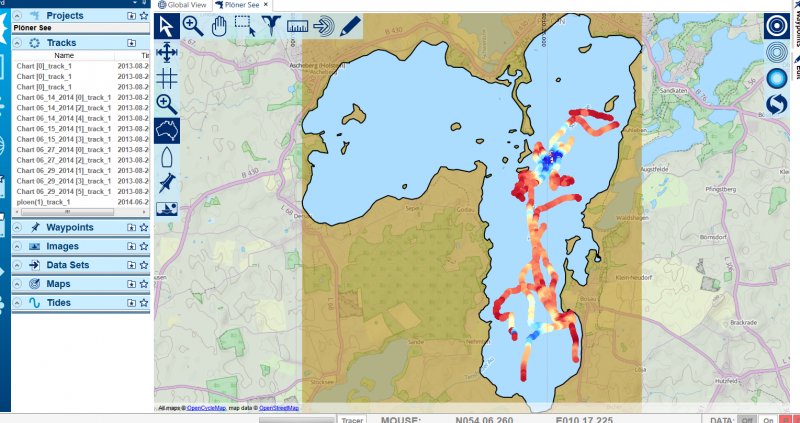
Task: Click the Tracer button
Action: [350, 420]
